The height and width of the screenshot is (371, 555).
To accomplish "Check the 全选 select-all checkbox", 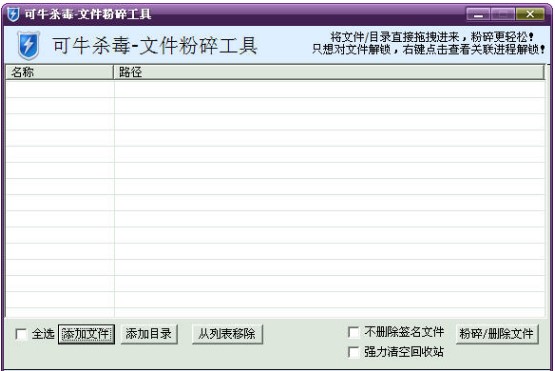I will (x=21, y=334).
